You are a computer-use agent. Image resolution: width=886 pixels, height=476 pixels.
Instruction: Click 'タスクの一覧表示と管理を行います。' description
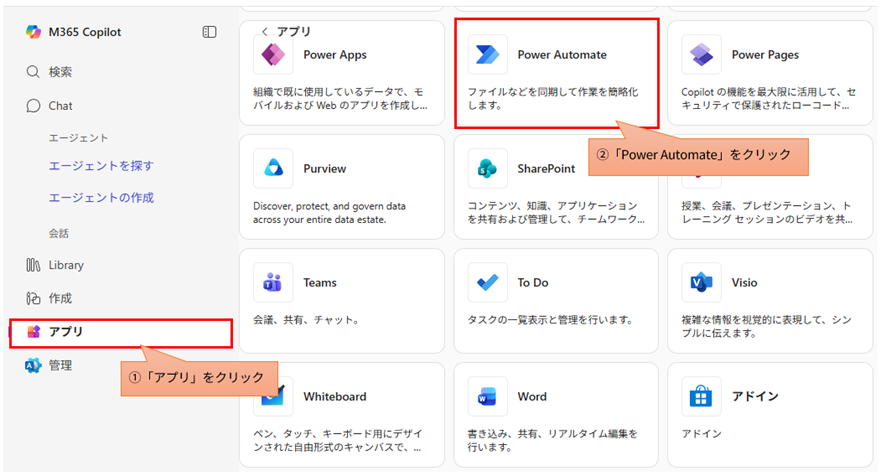point(551,320)
